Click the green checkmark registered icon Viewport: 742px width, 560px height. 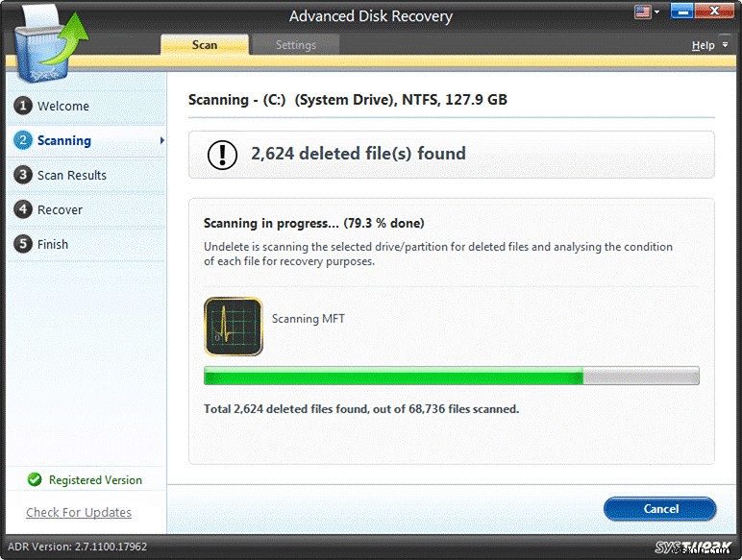(x=35, y=479)
